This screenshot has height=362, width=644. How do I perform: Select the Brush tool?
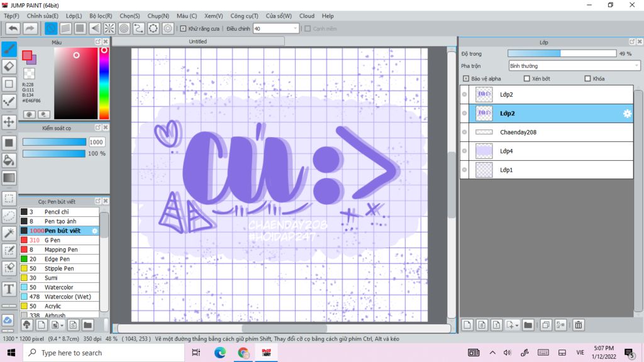click(9, 49)
